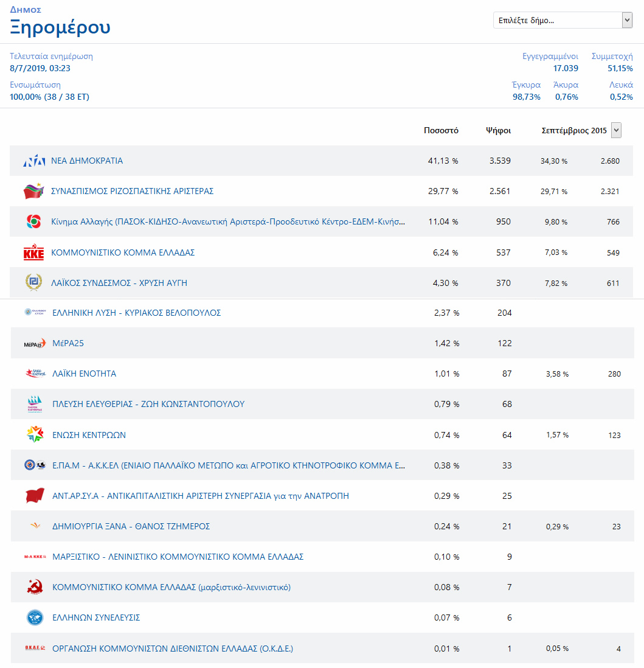Open ΕΛΛΗΝΙΚΗ ΛΥΣΗ - ΚΥΡΙΑΚΟΣ ΒΕΛΟΠΟΥΛΟΣ link

[136, 313]
